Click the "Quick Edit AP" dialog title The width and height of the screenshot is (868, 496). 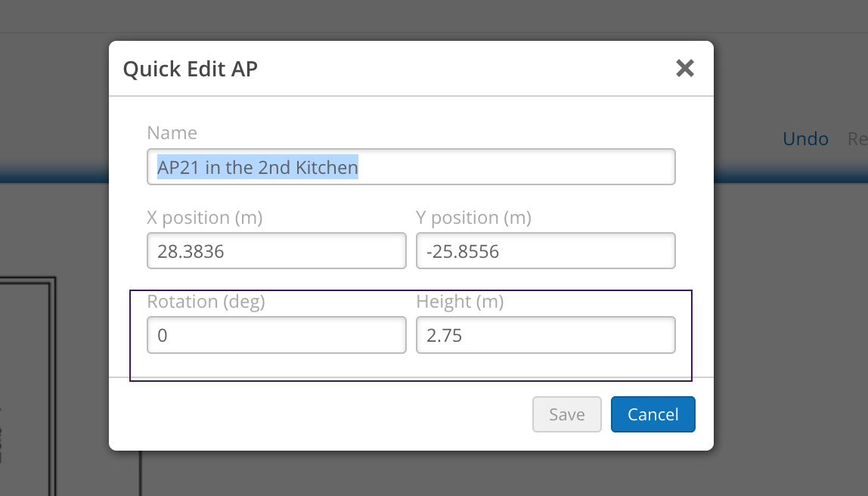coord(190,69)
